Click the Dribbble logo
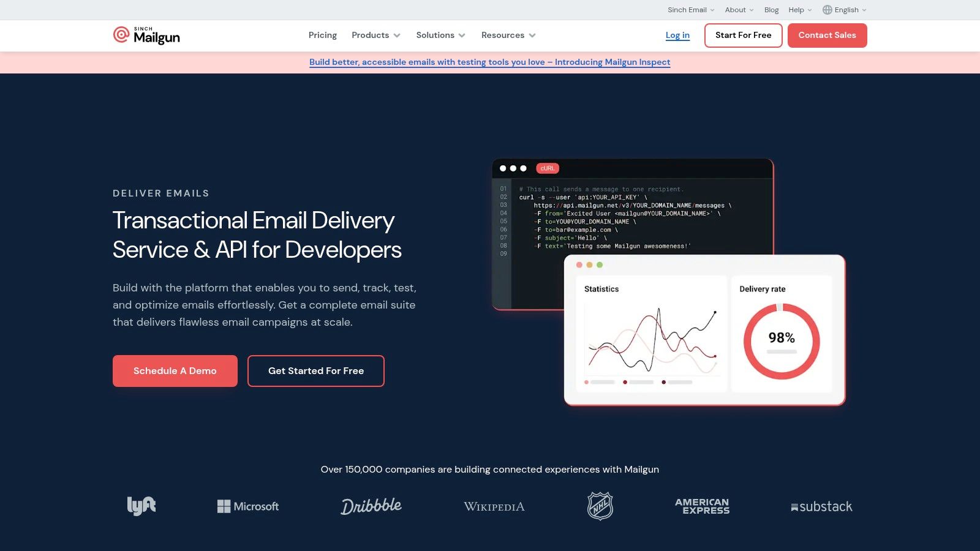980x551 pixels. pyautogui.click(x=371, y=506)
